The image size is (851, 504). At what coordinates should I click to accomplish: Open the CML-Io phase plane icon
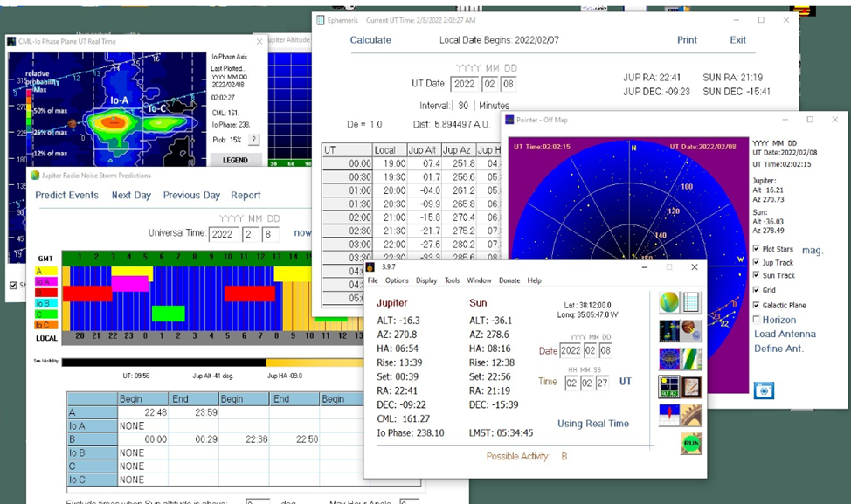tap(669, 330)
